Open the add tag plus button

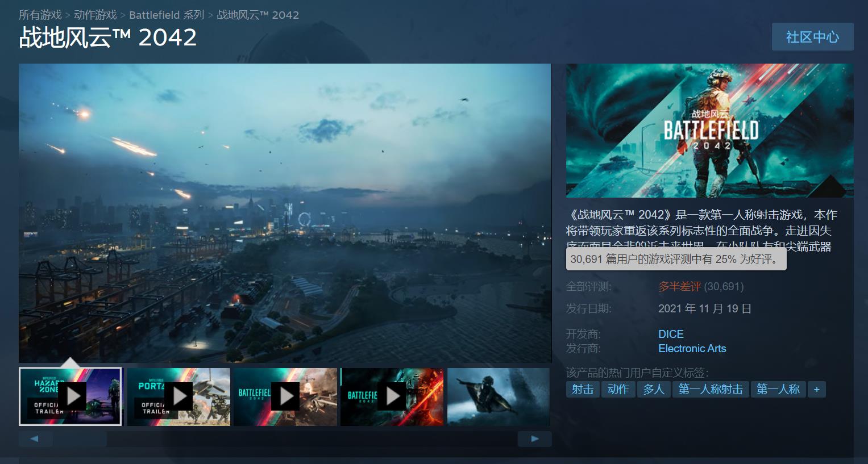[816, 390]
